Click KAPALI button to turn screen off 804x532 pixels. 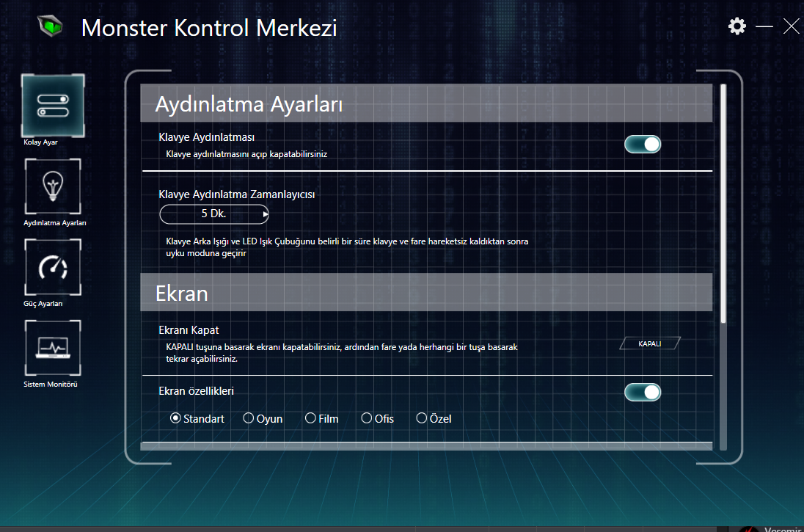tap(650, 343)
